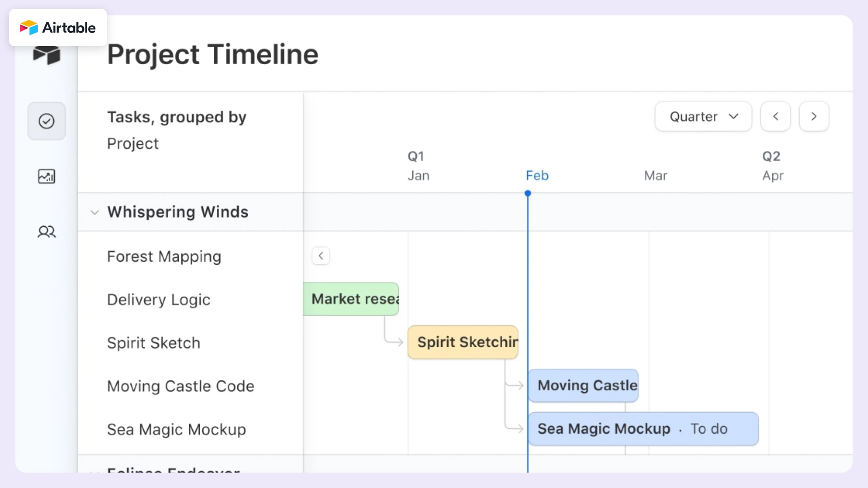Viewport: 868px width, 488px height.
Task: Click the Feb label on the timeline
Action: 537,175
